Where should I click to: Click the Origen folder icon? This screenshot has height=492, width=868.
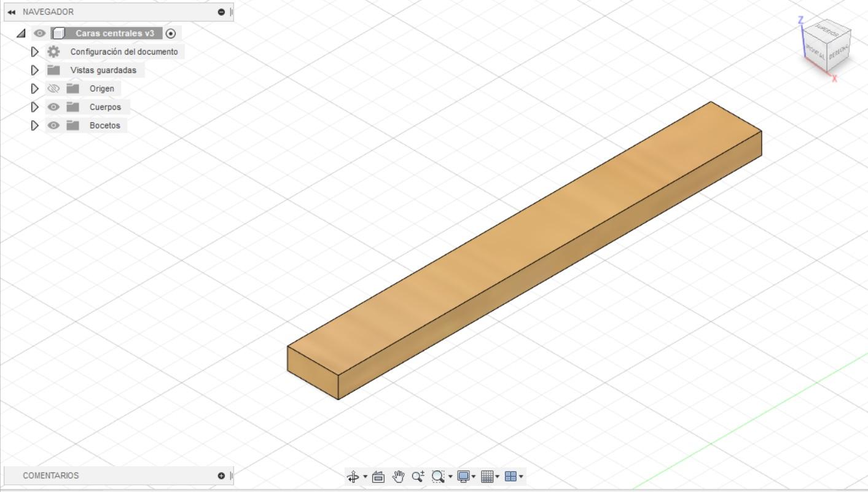73,88
